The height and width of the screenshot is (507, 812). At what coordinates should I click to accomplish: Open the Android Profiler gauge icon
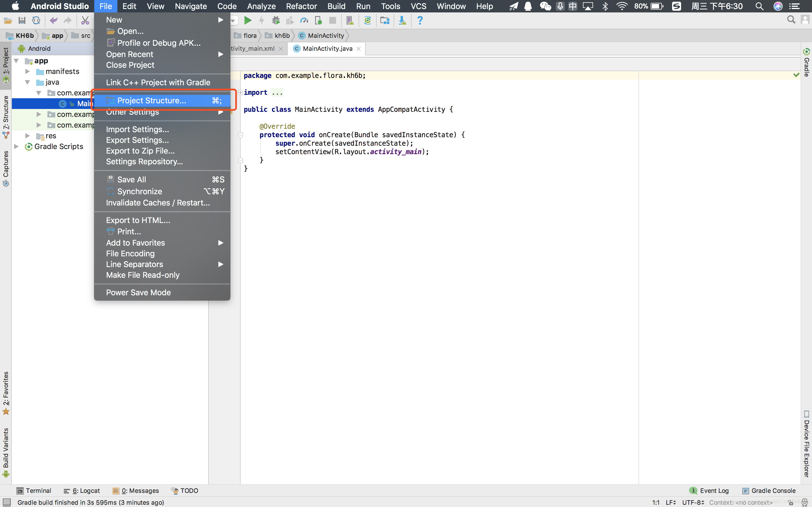click(304, 21)
